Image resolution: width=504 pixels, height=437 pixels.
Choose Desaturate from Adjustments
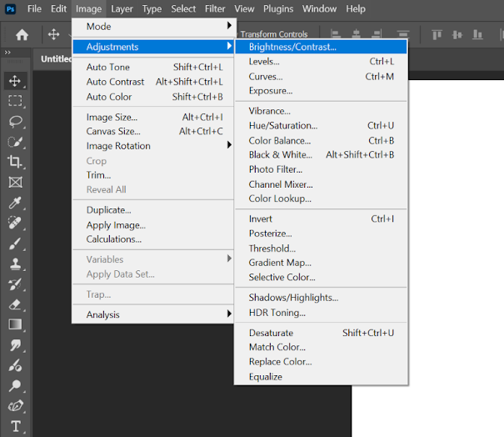click(x=321, y=333)
